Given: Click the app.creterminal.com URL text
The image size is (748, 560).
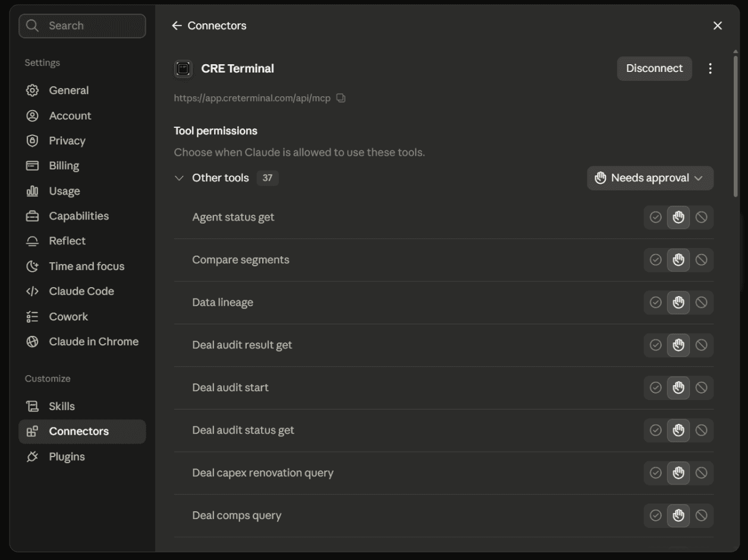Looking at the screenshot, I should (252, 98).
